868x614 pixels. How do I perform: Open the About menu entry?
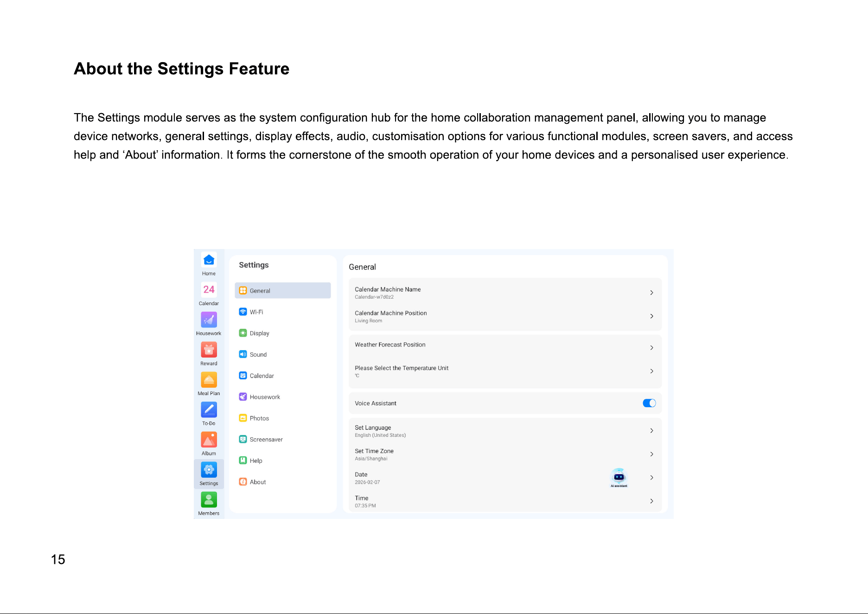click(283, 482)
